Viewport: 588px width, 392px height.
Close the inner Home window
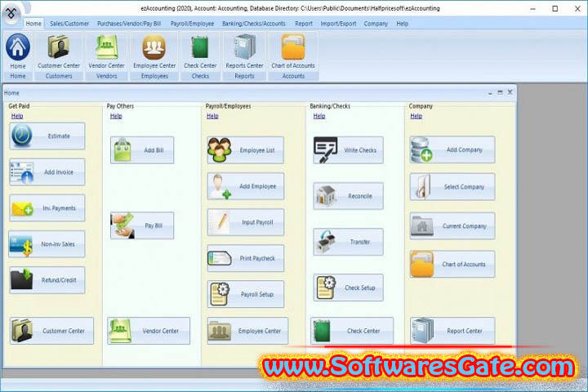(510, 92)
